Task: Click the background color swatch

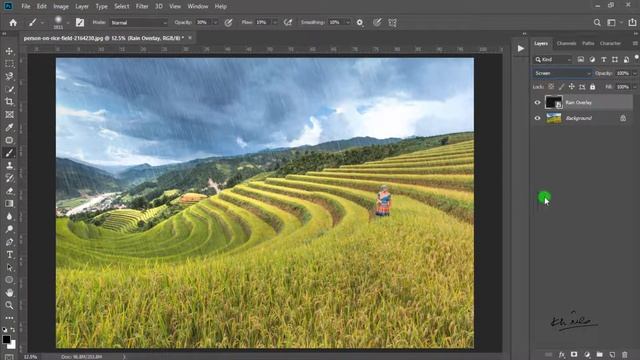Action: pos(12,345)
